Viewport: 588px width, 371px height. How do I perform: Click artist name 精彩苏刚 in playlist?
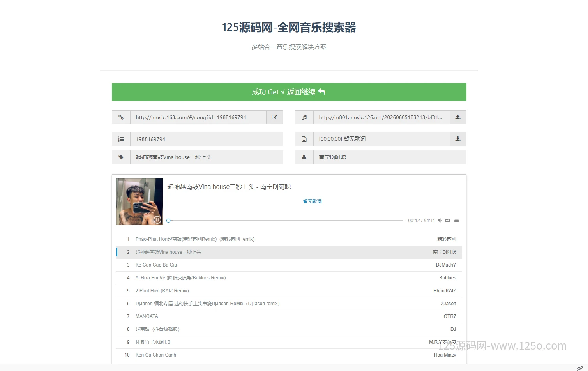click(x=447, y=239)
